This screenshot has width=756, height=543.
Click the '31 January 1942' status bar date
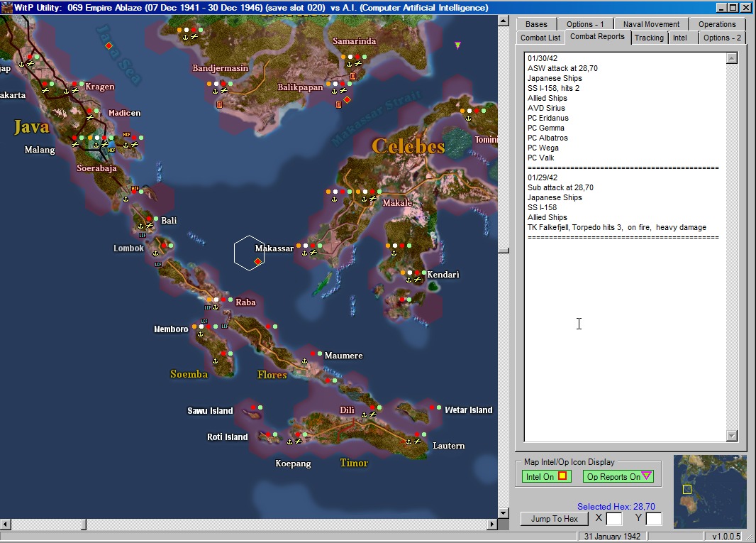point(612,536)
